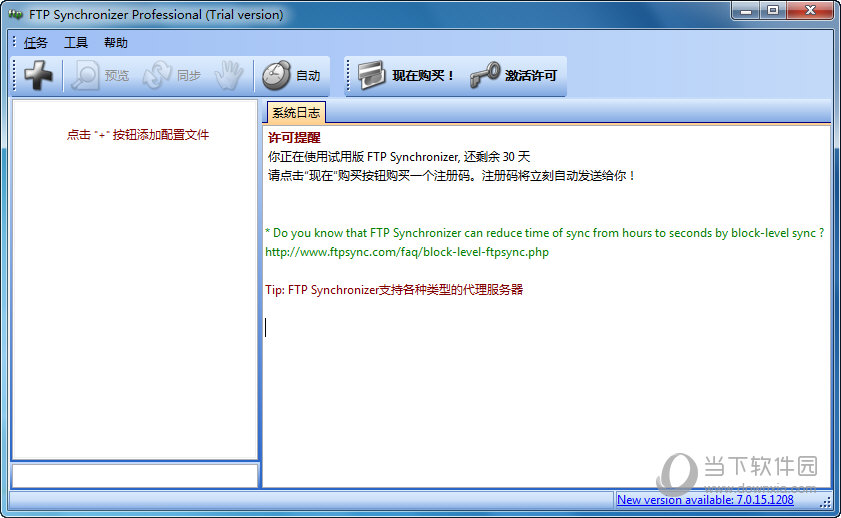
Task: Open the 帮助 menu
Action: (116, 43)
